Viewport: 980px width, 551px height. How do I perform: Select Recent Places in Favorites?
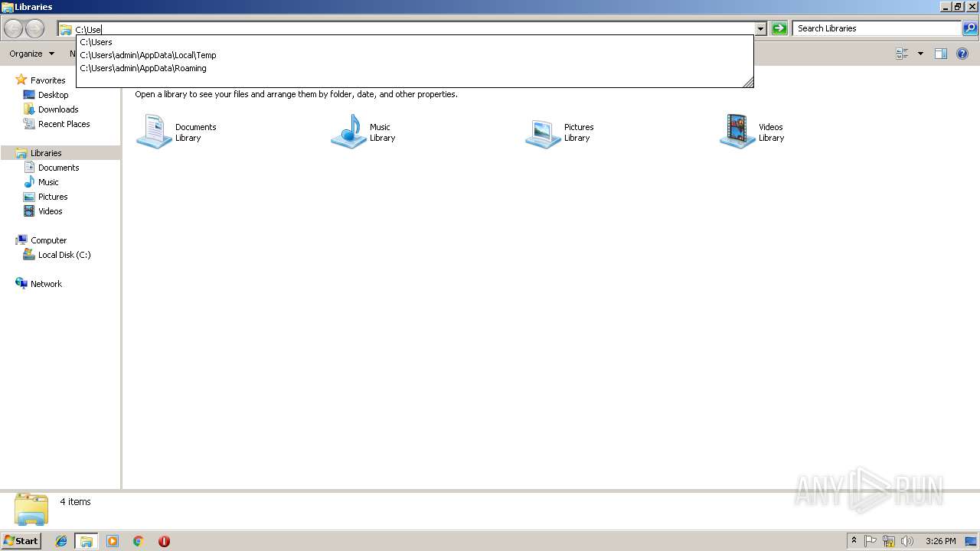pos(64,124)
